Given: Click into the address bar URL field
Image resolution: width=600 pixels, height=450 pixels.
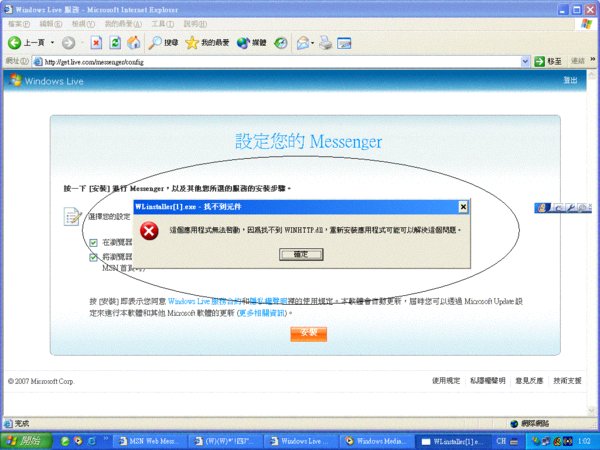Looking at the screenshot, I should click(x=281, y=62).
